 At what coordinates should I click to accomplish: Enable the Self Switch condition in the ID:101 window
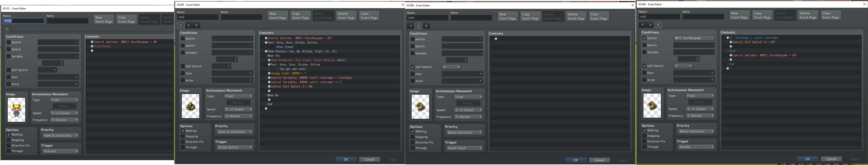(9, 70)
